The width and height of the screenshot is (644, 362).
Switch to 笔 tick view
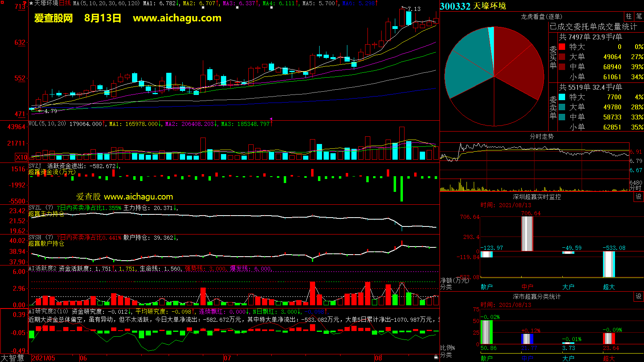tap(639, 16)
